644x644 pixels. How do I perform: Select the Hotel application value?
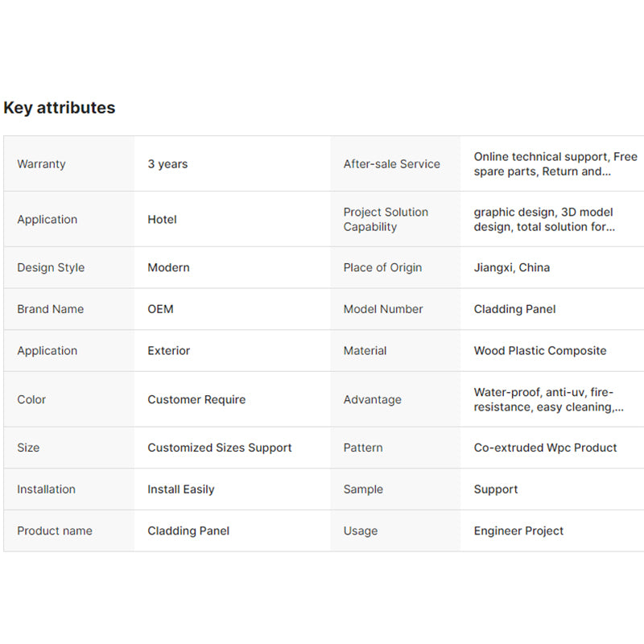click(162, 220)
